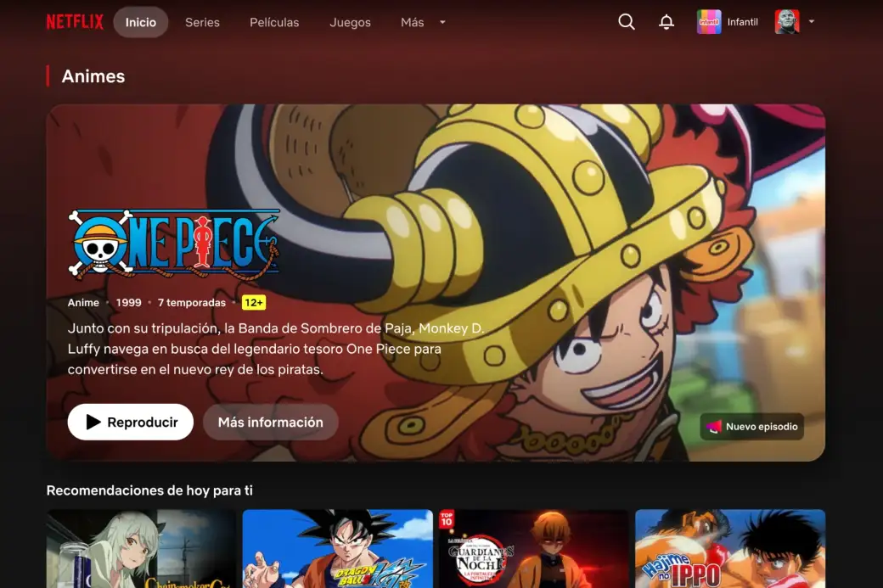Click the Anime genre label

click(83, 303)
